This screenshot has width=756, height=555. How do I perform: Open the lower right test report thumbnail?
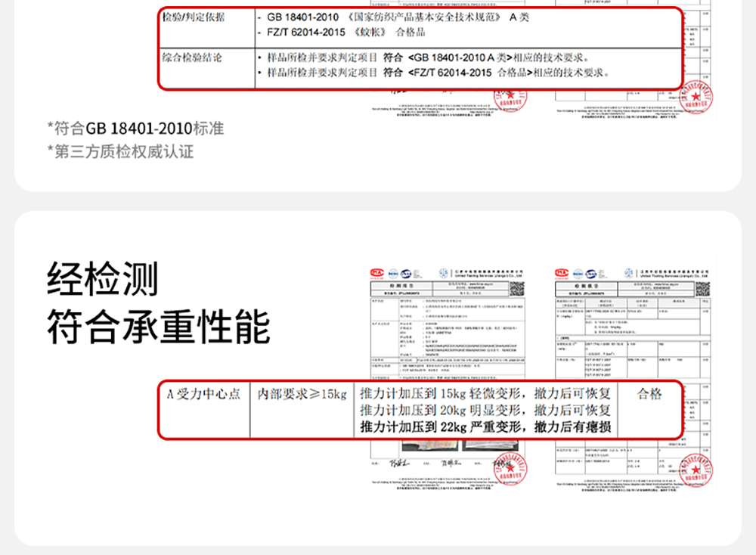tap(633, 379)
